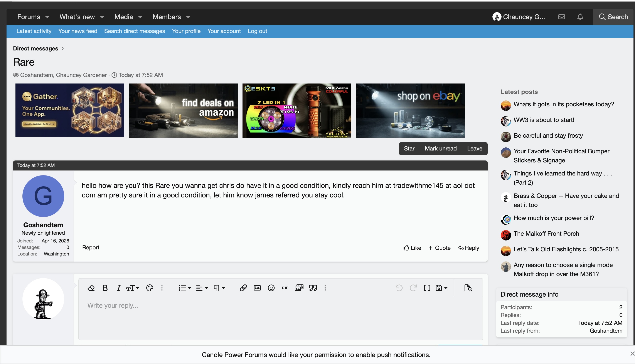The image size is (635, 364).
Task: Toggle BB code mode brackets icon
Action: (x=427, y=288)
